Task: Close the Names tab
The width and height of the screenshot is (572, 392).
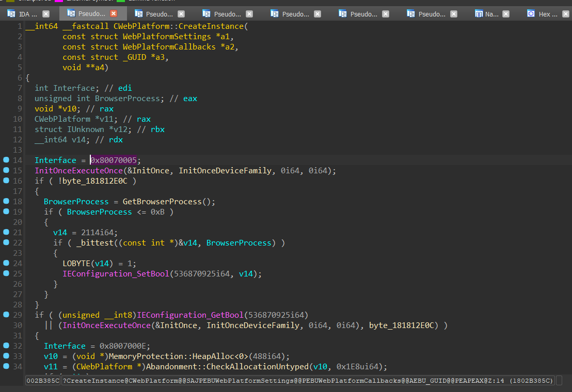Action: pos(506,14)
